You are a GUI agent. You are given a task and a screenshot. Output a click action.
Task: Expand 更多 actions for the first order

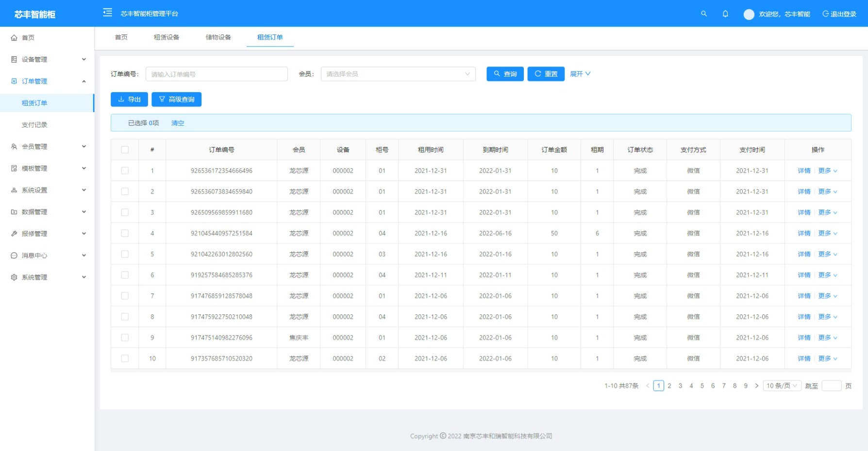(x=828, y=171)
